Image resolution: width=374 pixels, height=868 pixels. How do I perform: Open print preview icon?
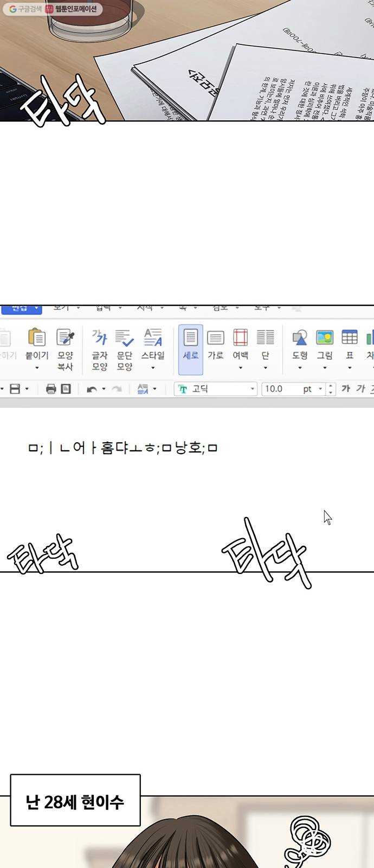[66, 389]
